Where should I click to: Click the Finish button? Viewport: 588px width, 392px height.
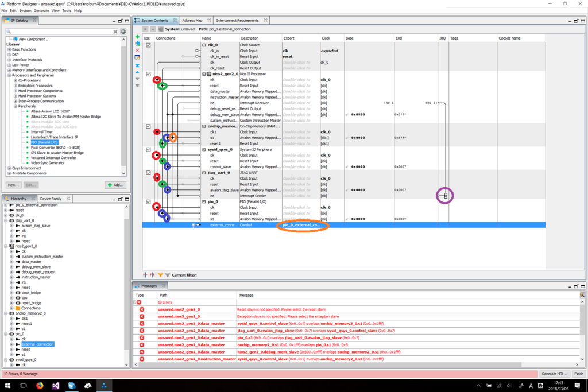[579, 374]
